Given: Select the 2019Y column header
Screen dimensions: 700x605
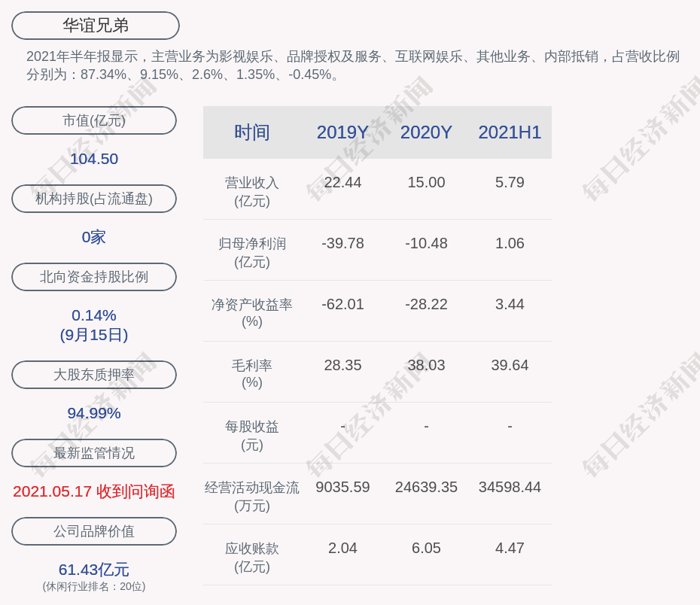Looking at the screenshot, I should [343, 132].
